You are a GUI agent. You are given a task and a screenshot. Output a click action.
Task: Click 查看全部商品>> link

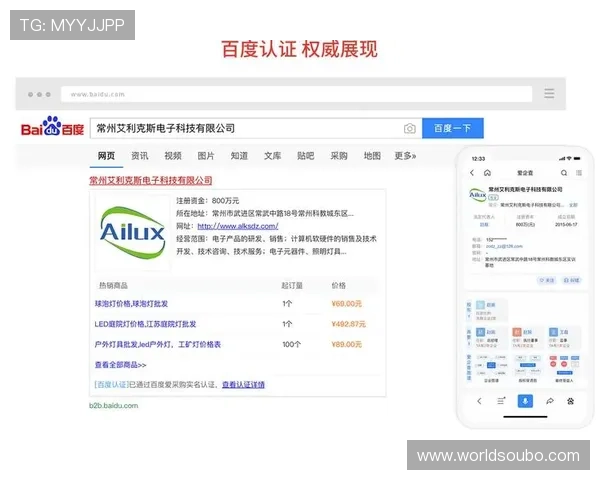pyautogui.click(x=121, y=365)
